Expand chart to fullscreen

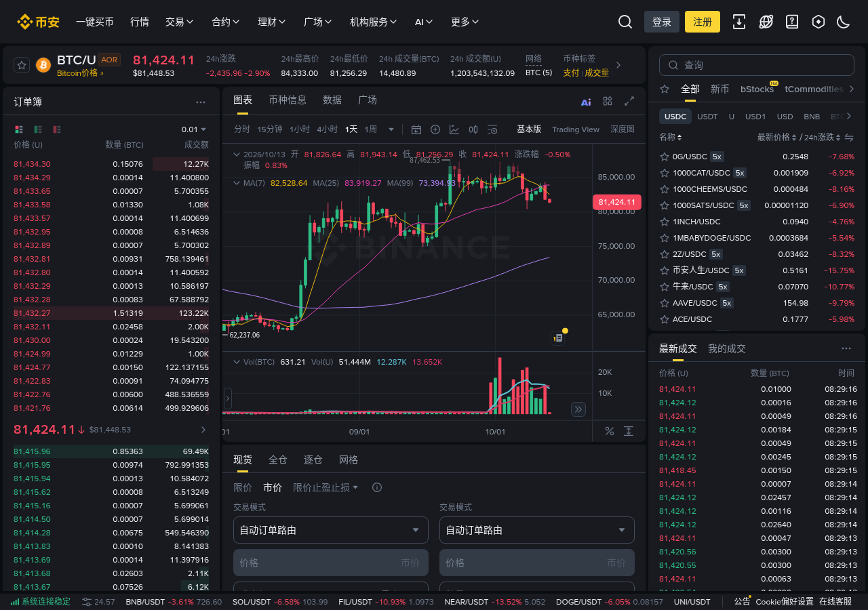629,101
